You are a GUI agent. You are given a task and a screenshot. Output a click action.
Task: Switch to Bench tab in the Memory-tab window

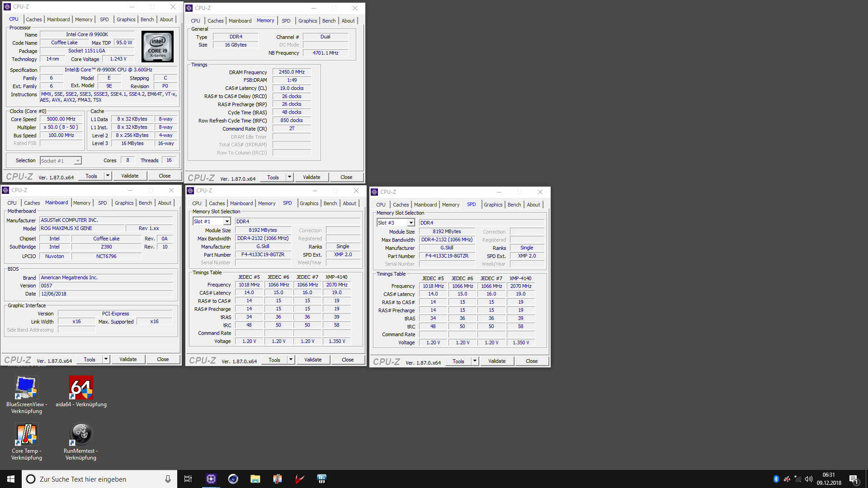tap(329, 21)
